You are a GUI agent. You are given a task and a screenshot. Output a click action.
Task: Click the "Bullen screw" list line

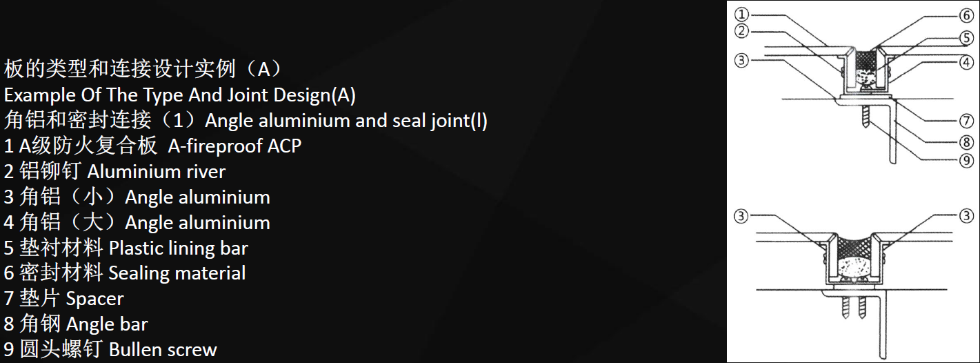click(x=110, y=350)
